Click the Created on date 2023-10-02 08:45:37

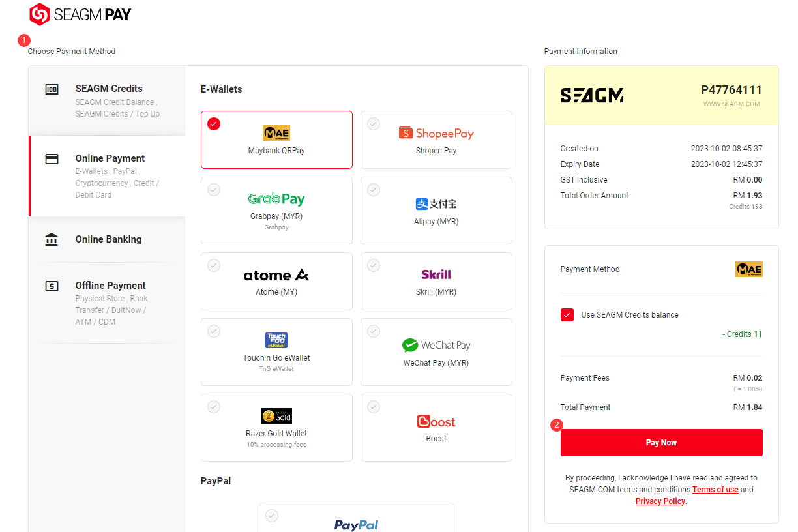pyautogui.click(x=726, y=149)
